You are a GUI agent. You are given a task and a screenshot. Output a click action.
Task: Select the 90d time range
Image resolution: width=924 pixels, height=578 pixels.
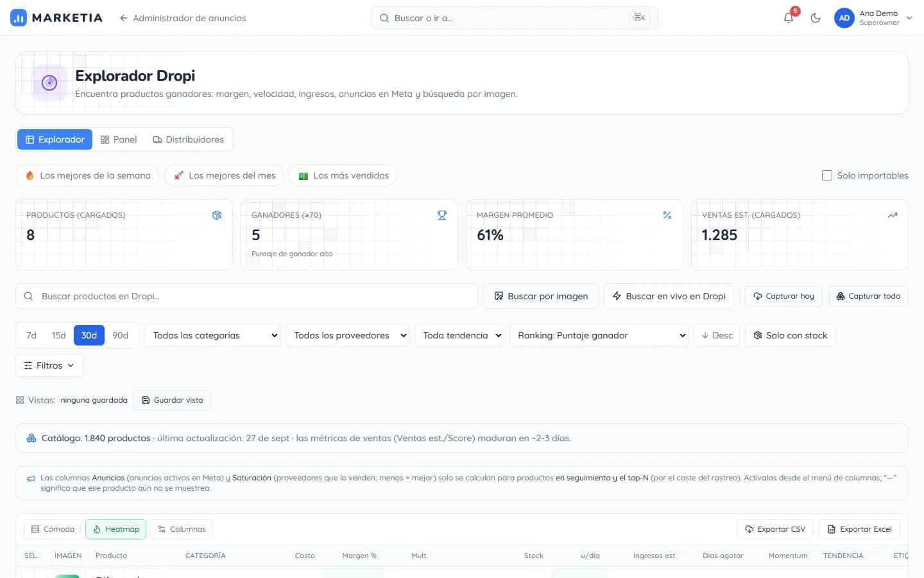click(x=121, y=335)
